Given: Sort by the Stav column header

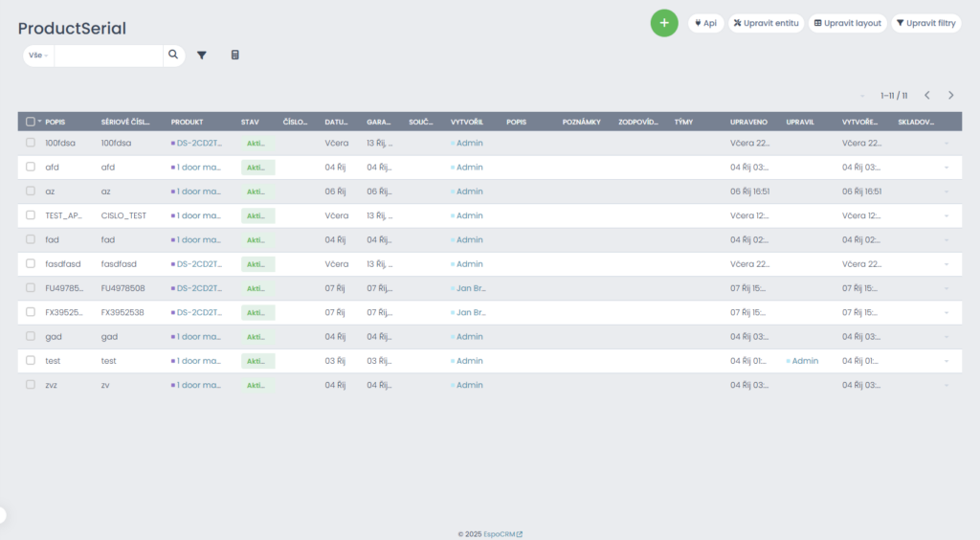Looking at the screenshot, I should tap(250, 122).
